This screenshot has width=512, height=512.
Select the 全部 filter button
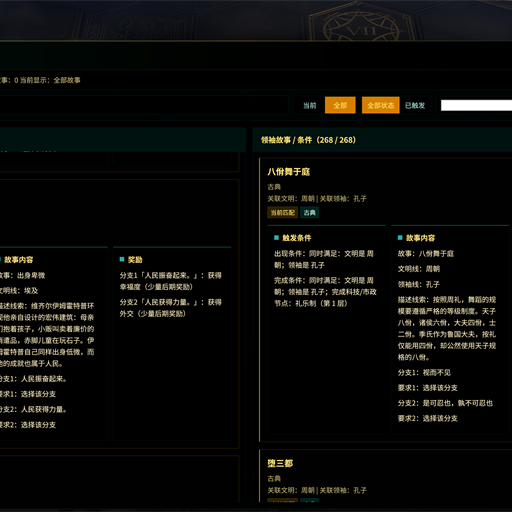pos(340,105)
